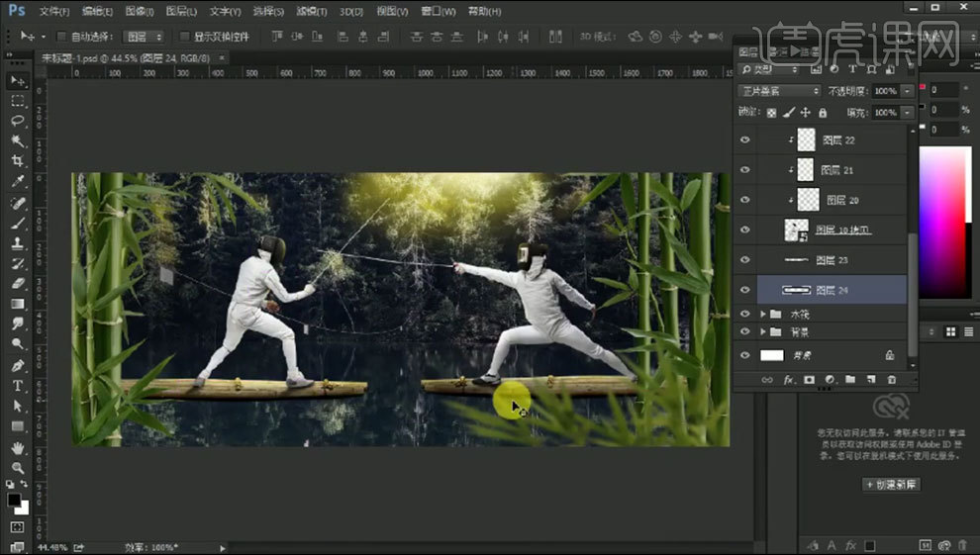Activate the Hand tool
This screenshot has height=555, width=980.
point(18,447)
